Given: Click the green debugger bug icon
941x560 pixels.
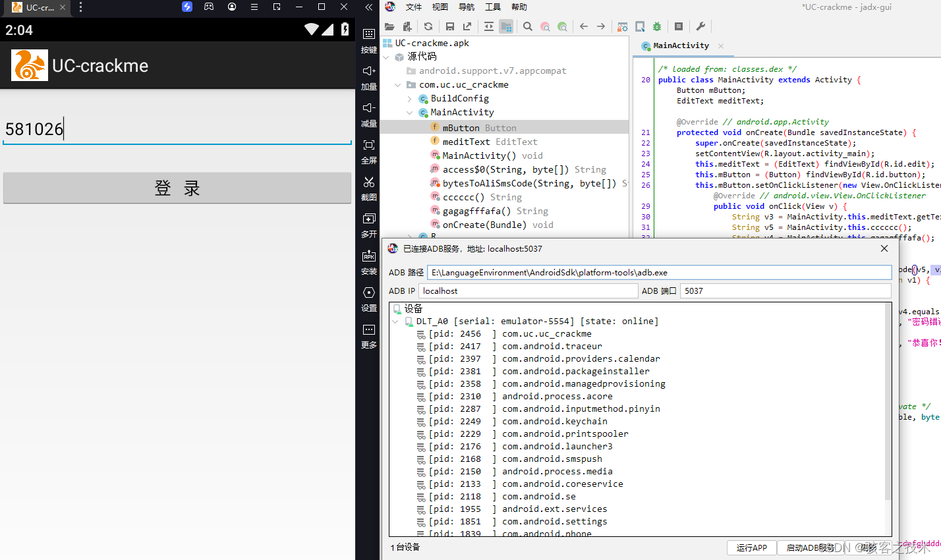Looking at the screenshot, I should (657, 26).
